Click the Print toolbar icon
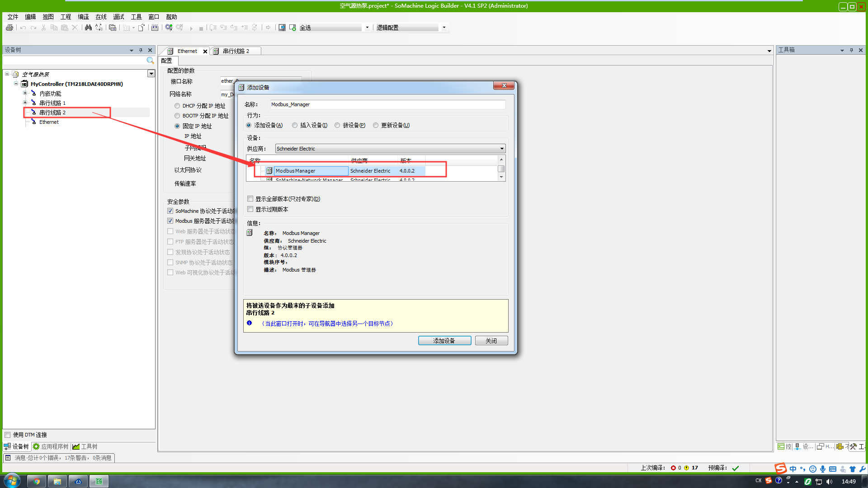Viewport: 868px width, 488px height. pos(9,28)
